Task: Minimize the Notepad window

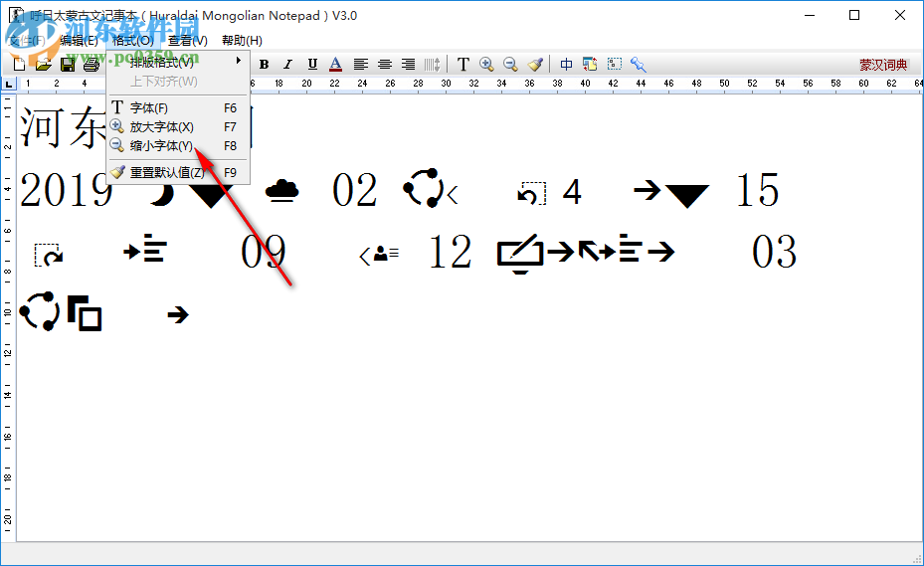Action: 810,15
